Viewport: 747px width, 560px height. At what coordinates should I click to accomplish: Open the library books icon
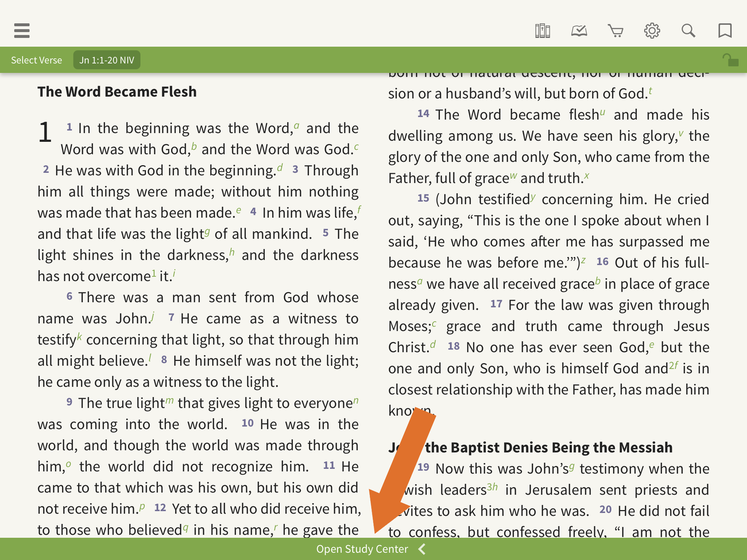542,31
